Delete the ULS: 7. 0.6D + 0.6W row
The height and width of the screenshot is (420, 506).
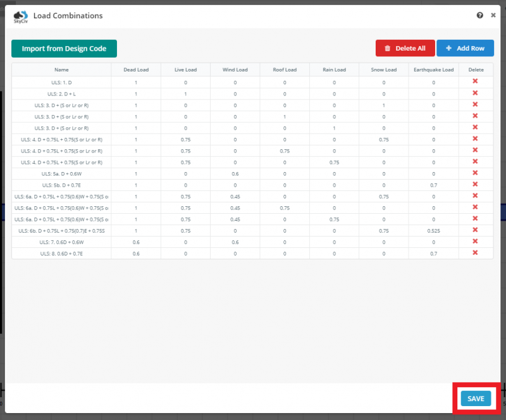[475, 241]
